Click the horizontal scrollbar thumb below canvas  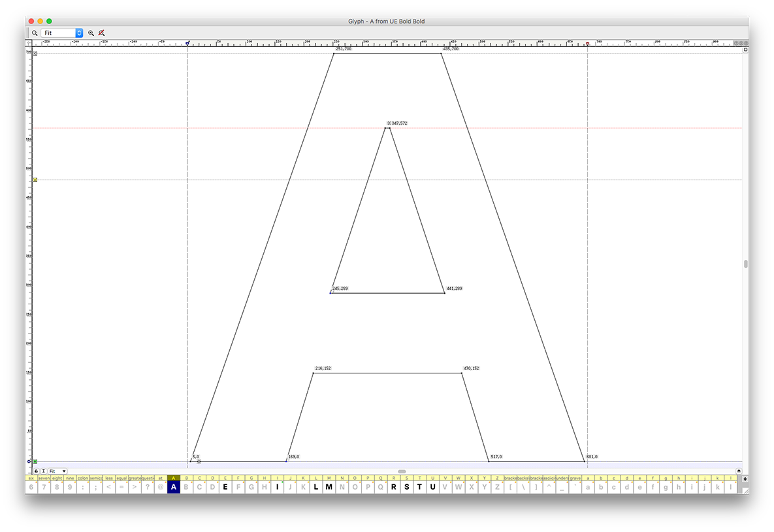(x=402, y=471)
